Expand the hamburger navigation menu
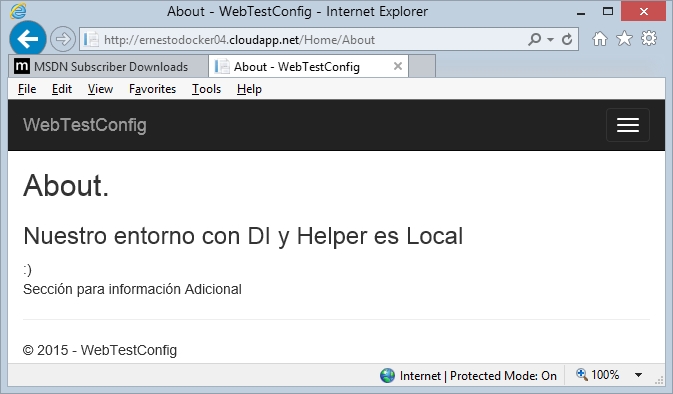 point(628,125)
